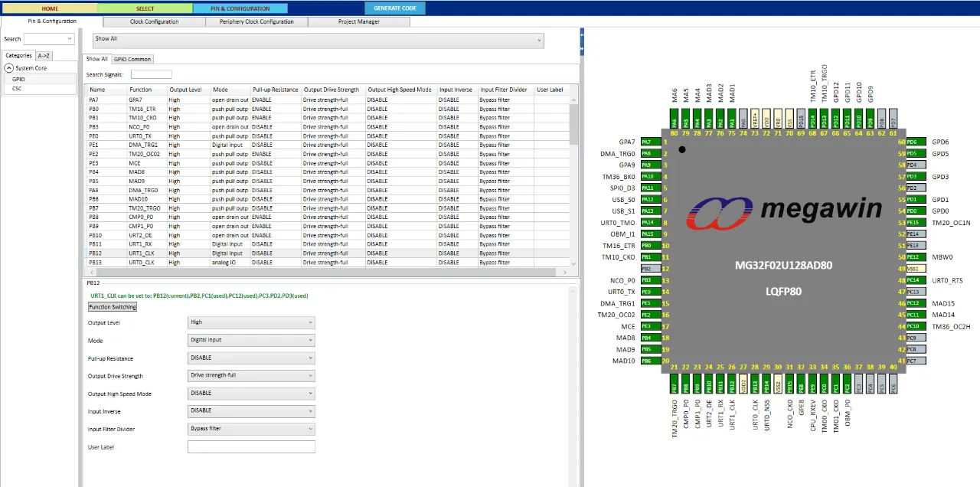Select pin PB12 on the chip diagram

click(x=732, y=384)
